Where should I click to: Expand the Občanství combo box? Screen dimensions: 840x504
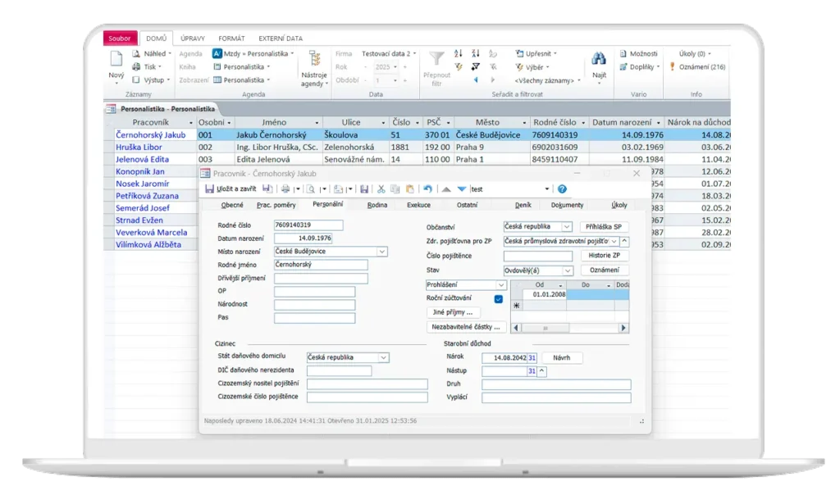567,226
